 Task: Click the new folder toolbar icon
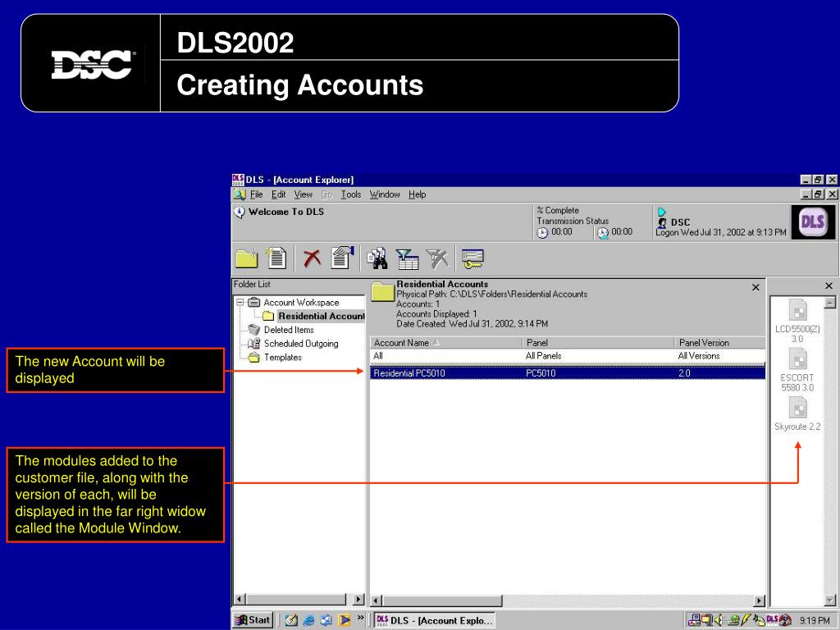[x=246, y=258]
